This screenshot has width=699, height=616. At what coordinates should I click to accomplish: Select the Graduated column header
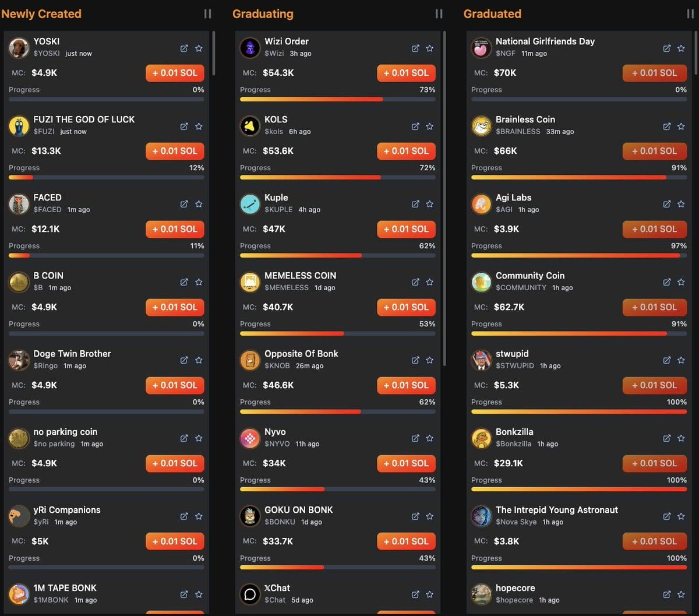pyautogui.click(x=492, y=14)
